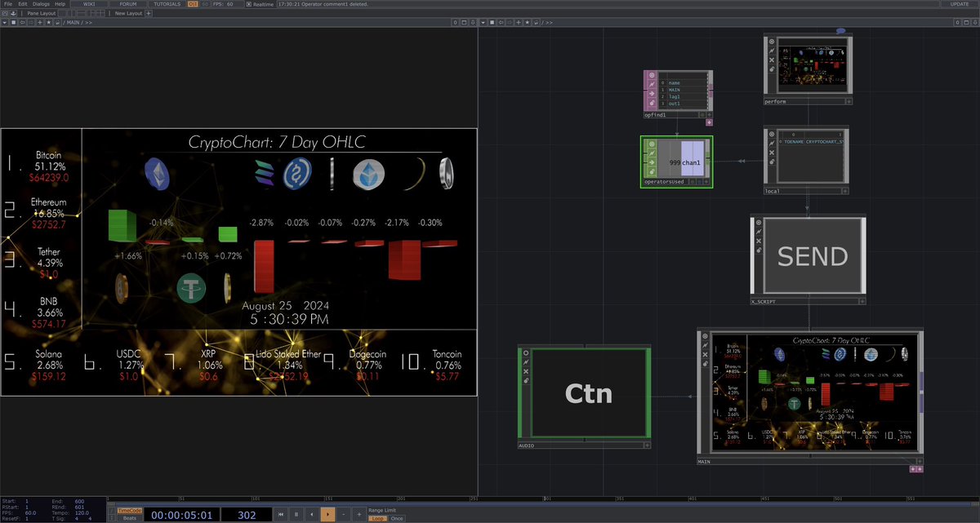Image resolution: width=980 pixels, height=523 pixels.
Task: Open the Edit menu
Action: pyautogui.click(x=22, y=4)
